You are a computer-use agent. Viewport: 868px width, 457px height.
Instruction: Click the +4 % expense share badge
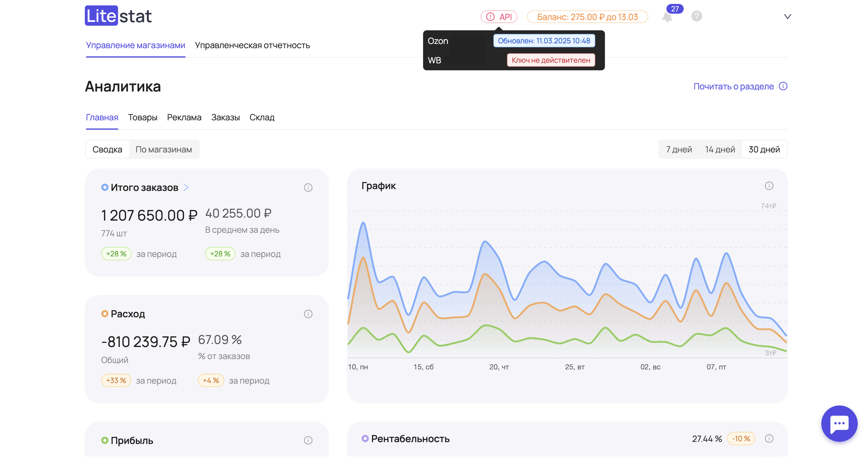(211, 381)
